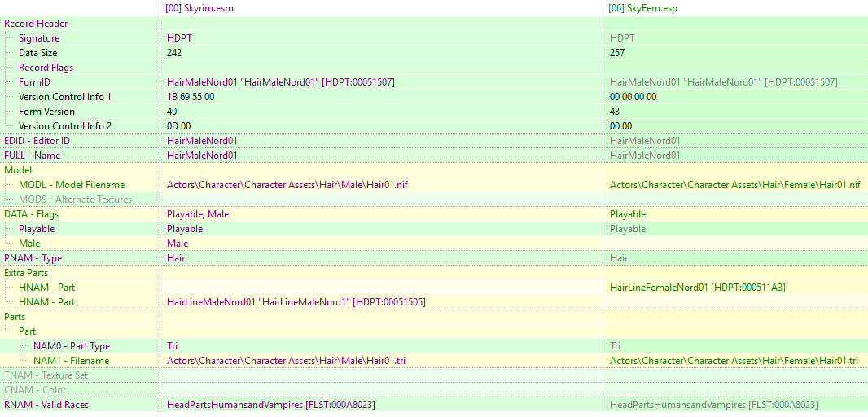The image size is (868, 417).
Task: Click the Male flag row label
Action: pos(29,243)
